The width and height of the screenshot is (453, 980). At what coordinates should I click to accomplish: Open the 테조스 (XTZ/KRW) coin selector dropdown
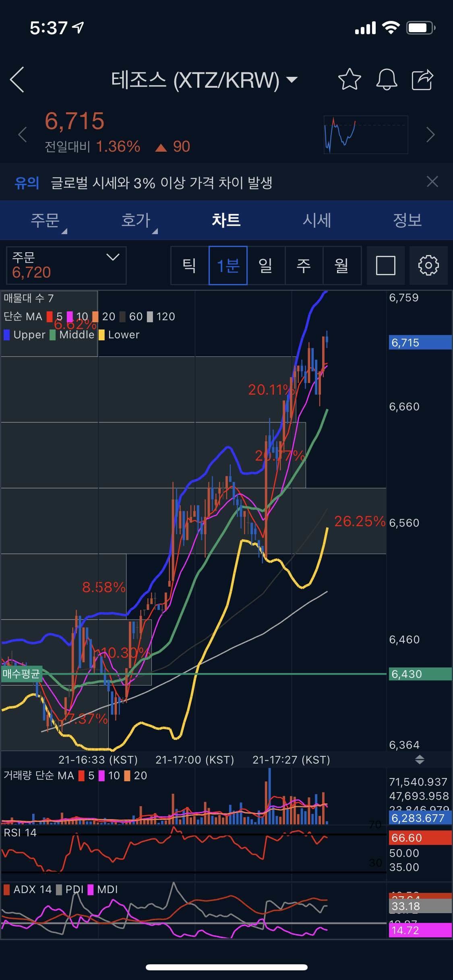pyautogui.click(x=204, y=80)
